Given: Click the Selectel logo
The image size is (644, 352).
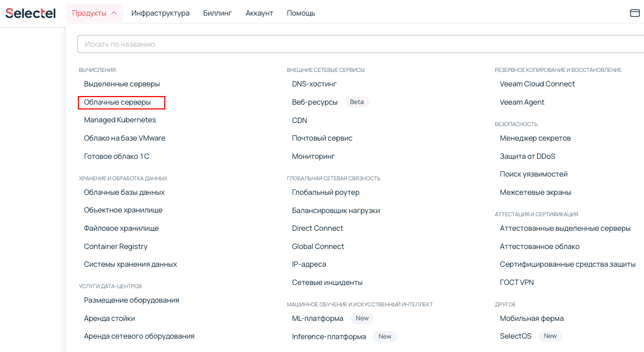Looking at the screenshot, I should pos(30,13).
